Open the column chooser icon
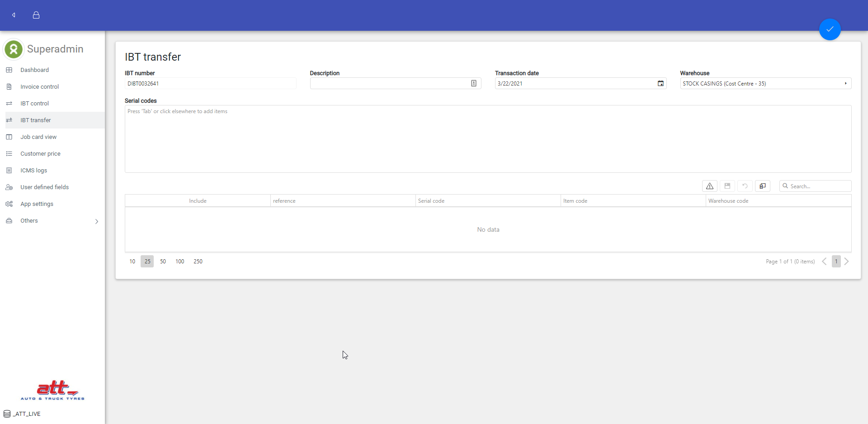Image resolution: width=868 pixels, height=424 pixels. (x=762, y=186)
